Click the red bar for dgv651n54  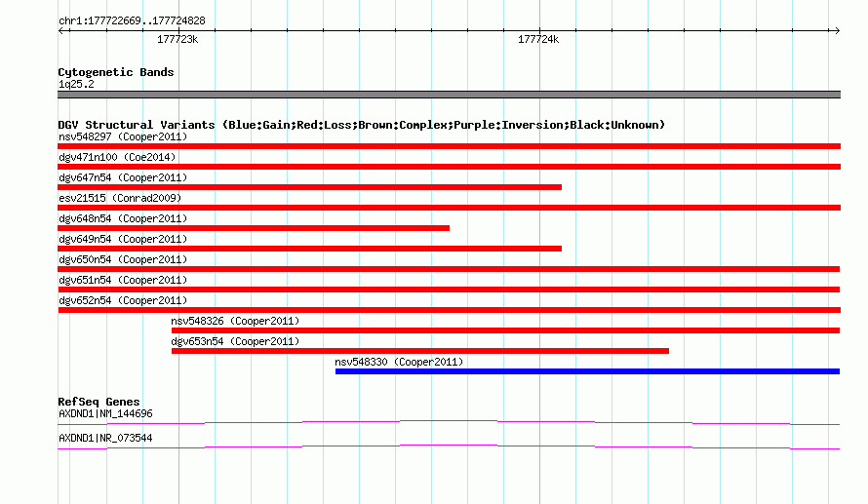(449, 290)
